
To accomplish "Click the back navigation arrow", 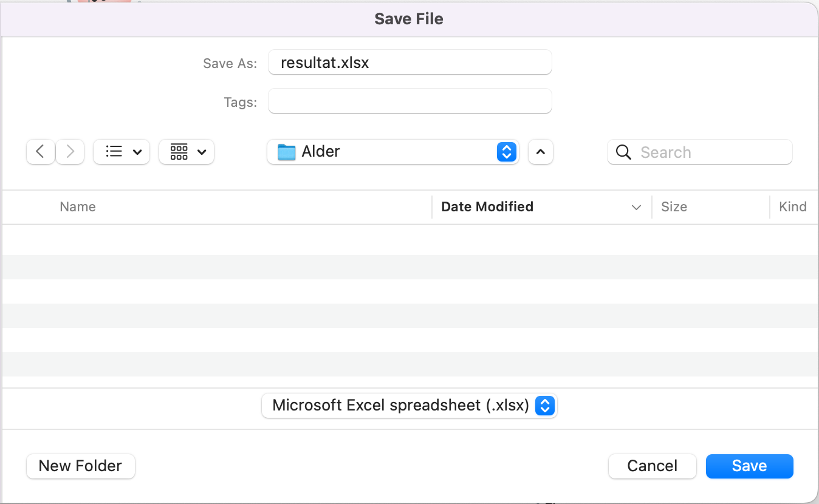I will point(41,152).
